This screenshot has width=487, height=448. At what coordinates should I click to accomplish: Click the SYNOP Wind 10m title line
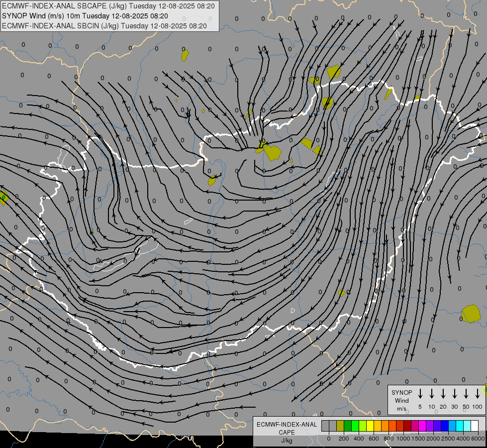coord(85,16)
